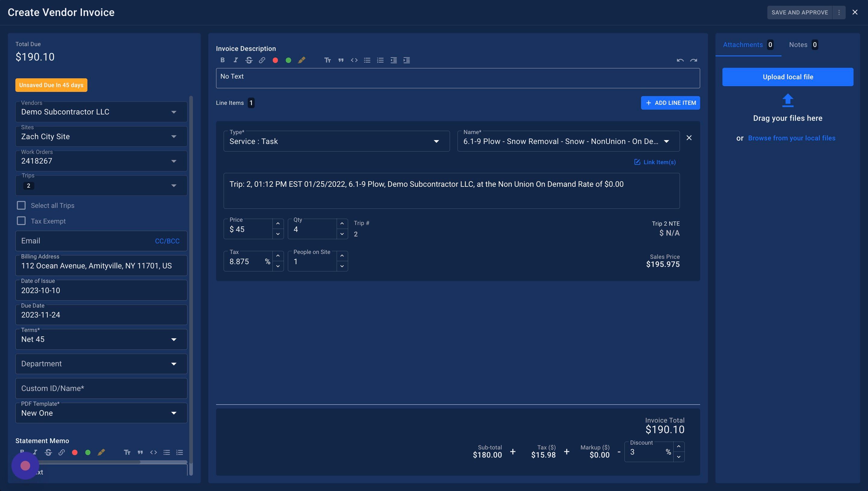The image size is (868, 491).
Task: Remove the line item with X icon
Action: (x=689, y=138)
